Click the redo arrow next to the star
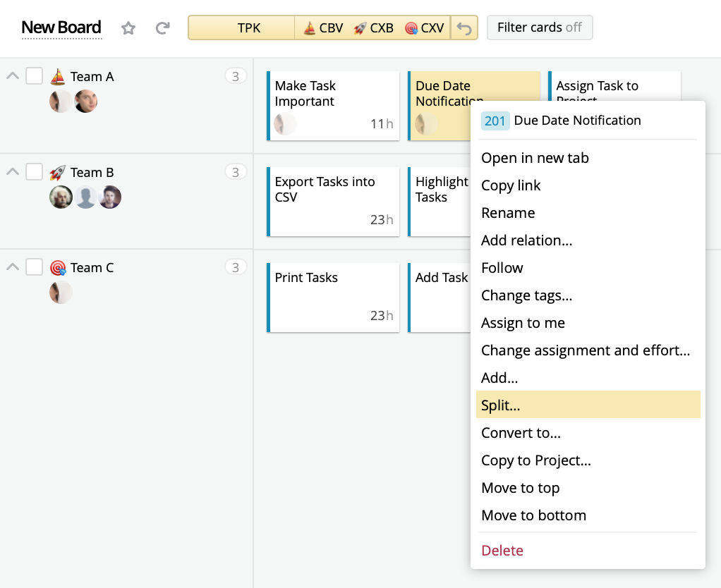The height and width of the screenshot is (588, 721). pos(162,27)
